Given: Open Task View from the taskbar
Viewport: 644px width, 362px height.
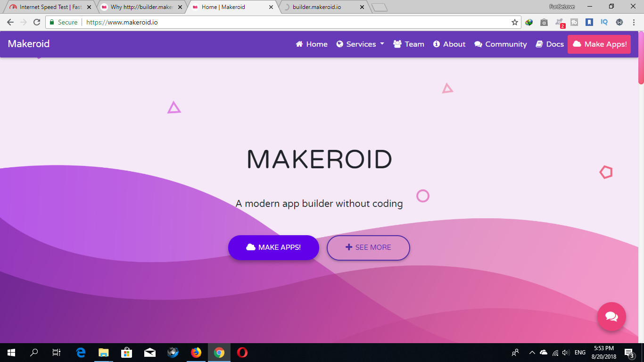Looking at the screenshot, I should point(57,353).
